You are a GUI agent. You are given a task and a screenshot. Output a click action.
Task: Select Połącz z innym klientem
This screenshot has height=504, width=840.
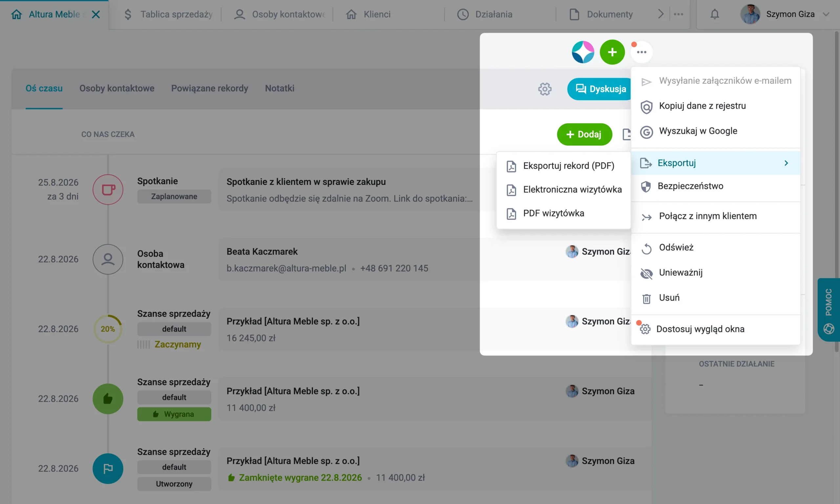(715, 216)
